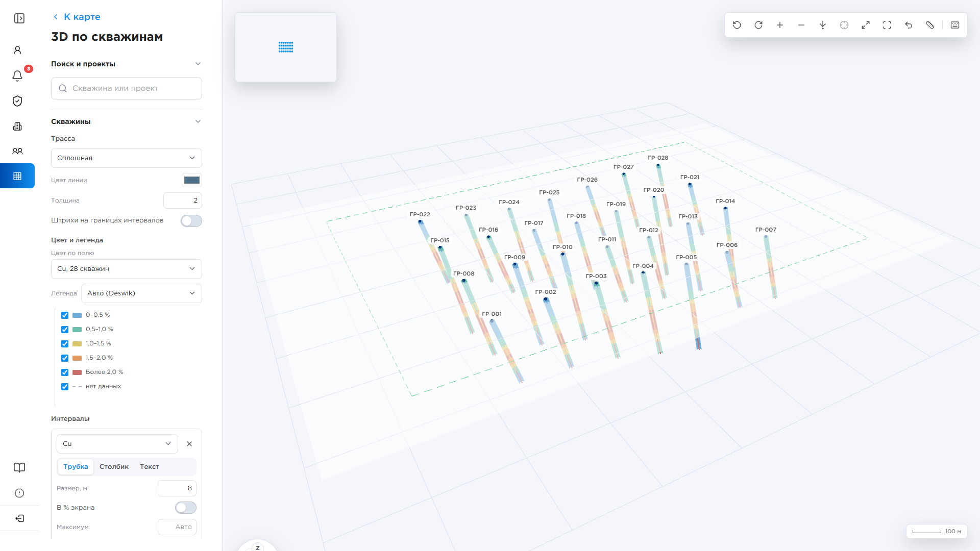Viewport: 980px width, 551px height.
Task: Click the top-down arrow view icon
Action: tap(823, 25)
